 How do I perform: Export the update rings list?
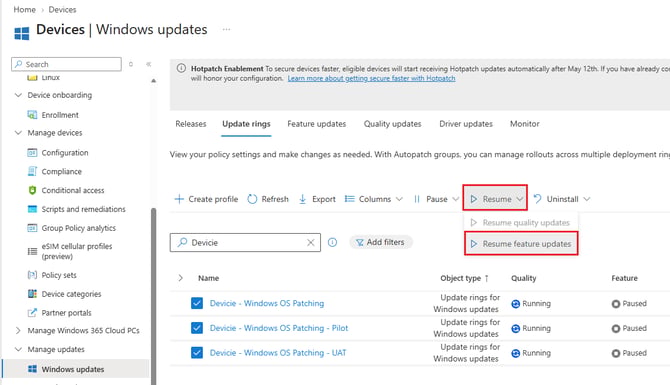pos(317,199)
